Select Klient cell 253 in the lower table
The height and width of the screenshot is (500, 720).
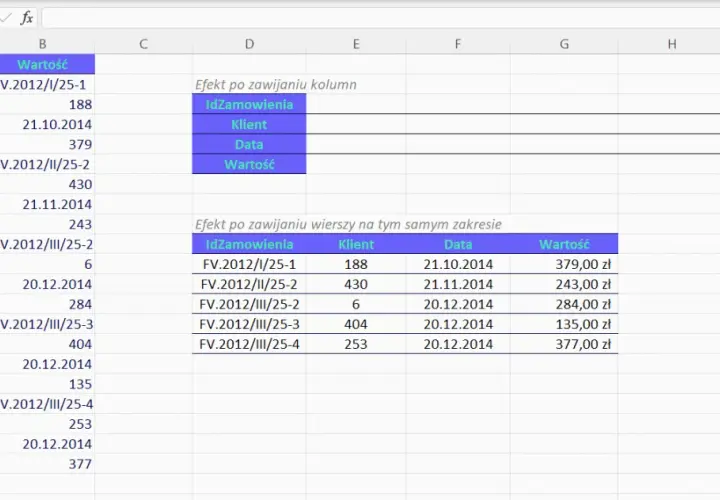point(356,344)
